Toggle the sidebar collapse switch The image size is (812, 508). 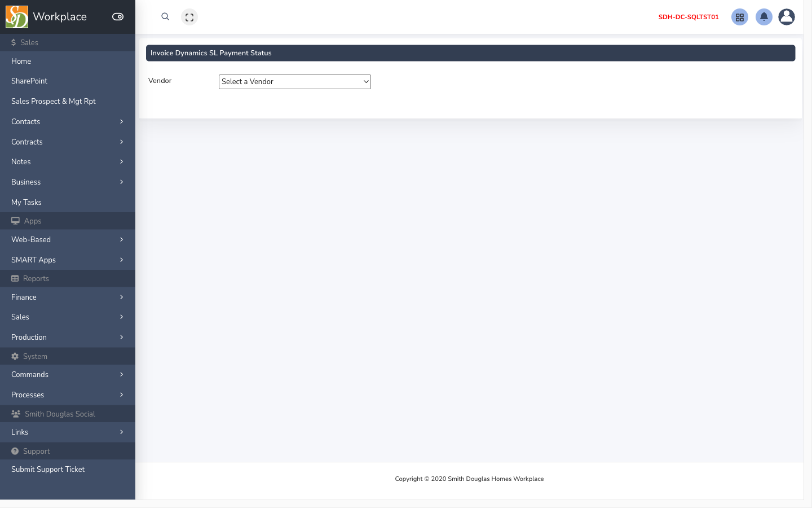118,17
